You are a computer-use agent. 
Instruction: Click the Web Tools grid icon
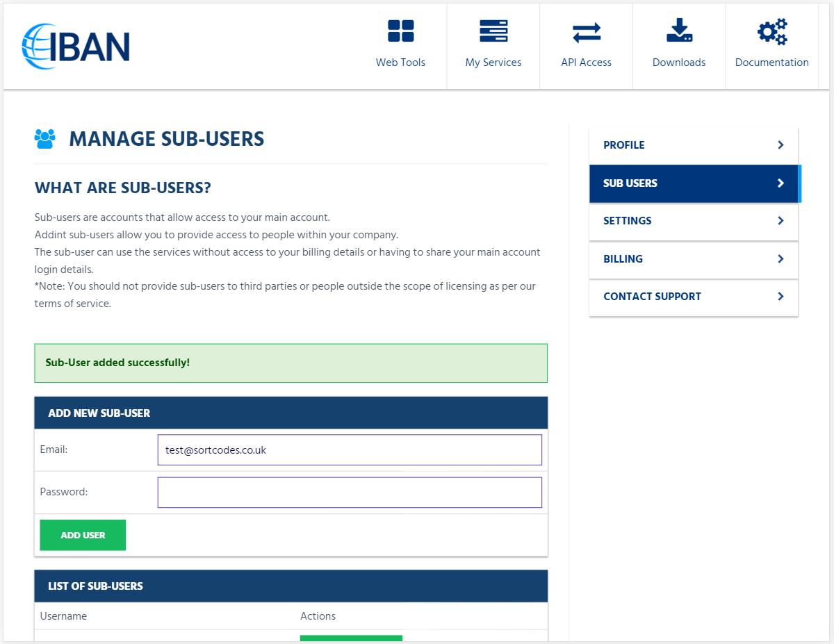pyautogui.click(x=400, y=31)
